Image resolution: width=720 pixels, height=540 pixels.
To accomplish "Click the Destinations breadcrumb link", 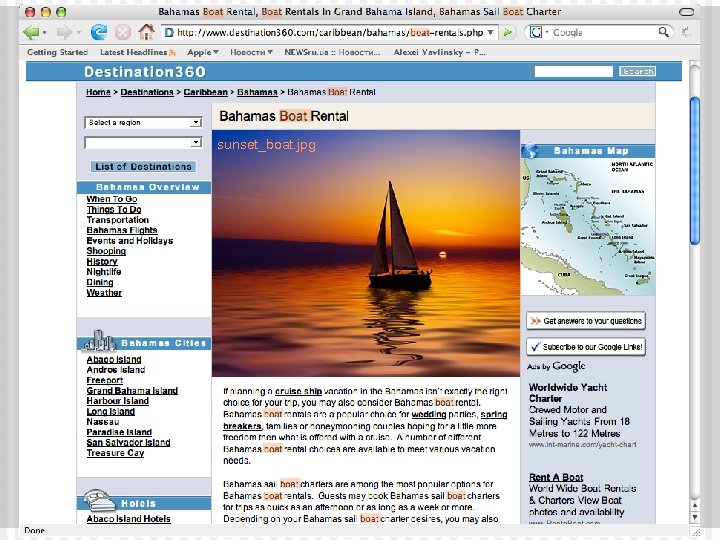I will coord(147,92).
